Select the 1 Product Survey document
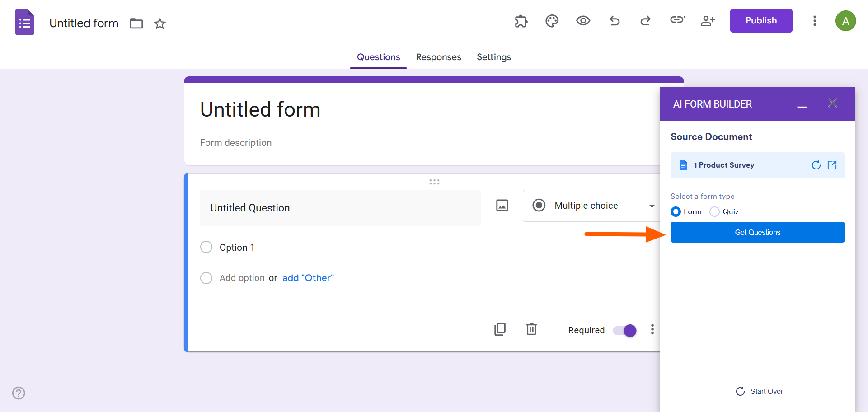The width and height of the screenshot is (868, 412). (757, 165)
